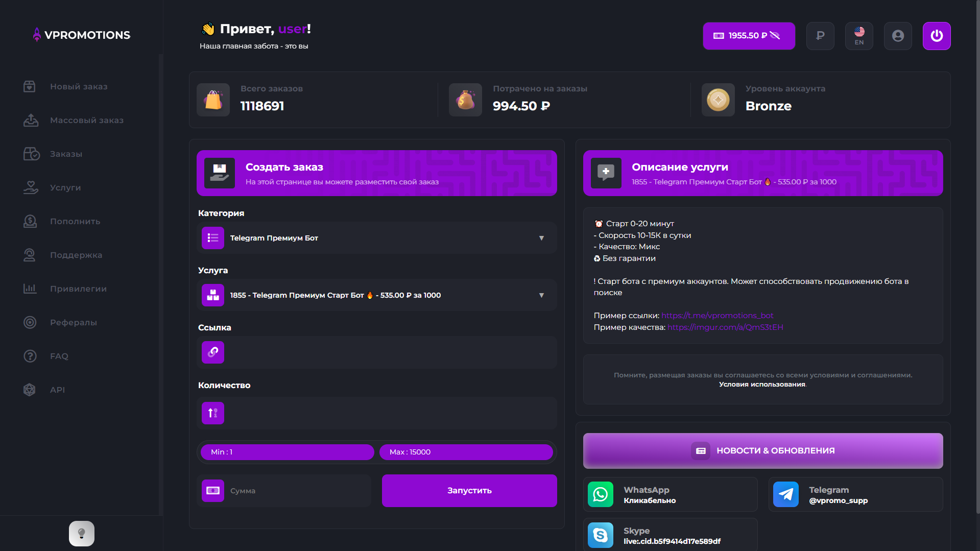Open НОВОСТИ & ОБНОВЛЕНИЯ button
The width and height of the screenshot is (980, 551).
(763, 451)
